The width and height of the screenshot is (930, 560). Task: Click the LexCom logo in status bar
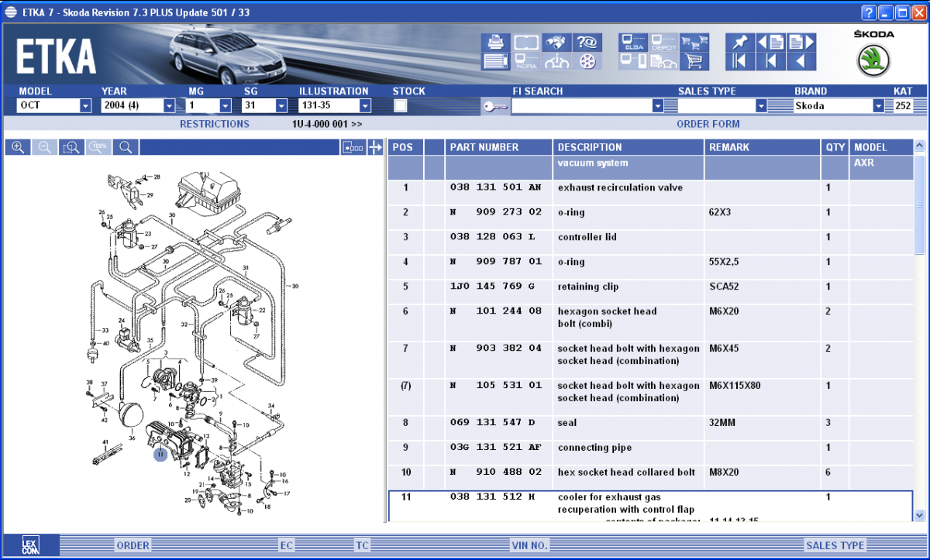[x=30, y=545]
